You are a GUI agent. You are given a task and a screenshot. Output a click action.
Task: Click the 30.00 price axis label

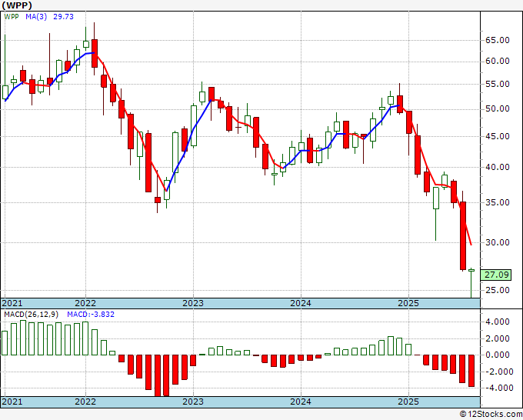tap(498, 242)
